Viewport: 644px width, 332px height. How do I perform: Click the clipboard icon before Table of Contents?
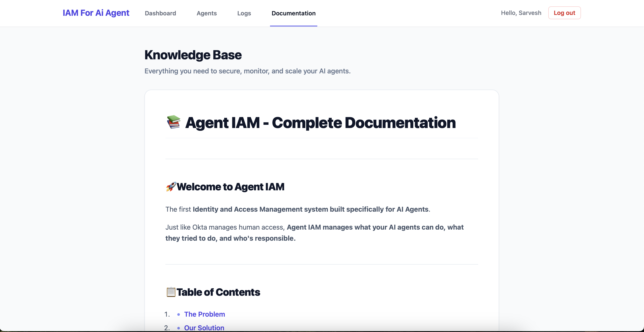click(x=171, y=292)
